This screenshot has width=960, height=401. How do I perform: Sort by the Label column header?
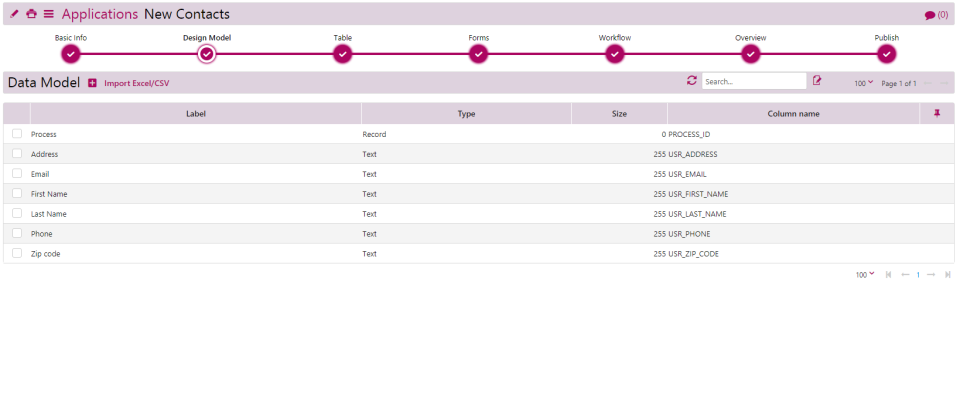[196, 114]
